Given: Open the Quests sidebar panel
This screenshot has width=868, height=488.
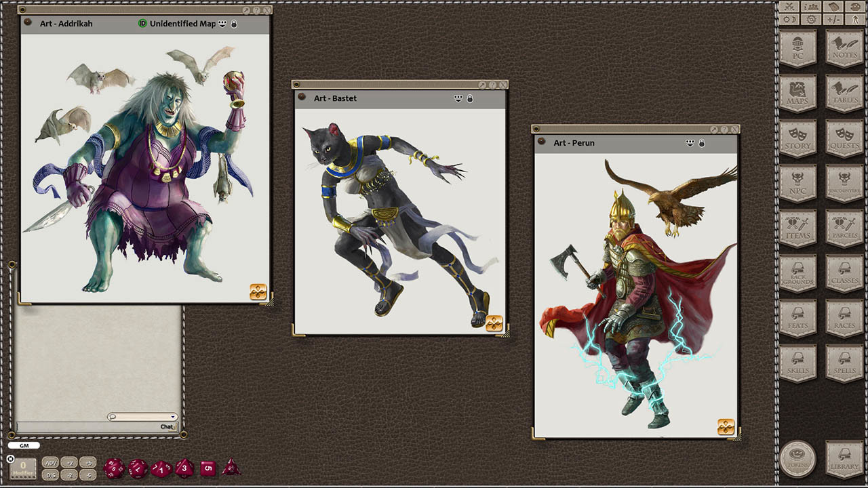Looking at the screenshot, I should pyautogui.click(x=844, y=139).
